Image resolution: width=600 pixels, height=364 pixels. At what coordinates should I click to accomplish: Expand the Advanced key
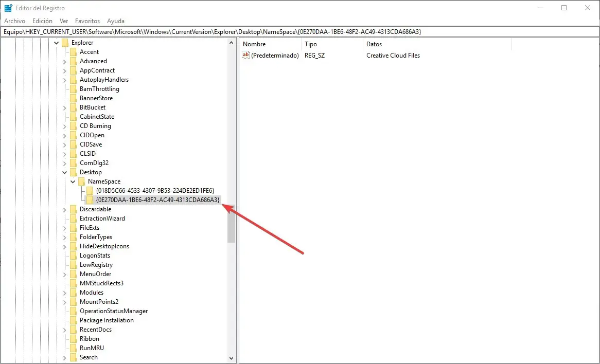pyautogui.click(x=65, y=61)
